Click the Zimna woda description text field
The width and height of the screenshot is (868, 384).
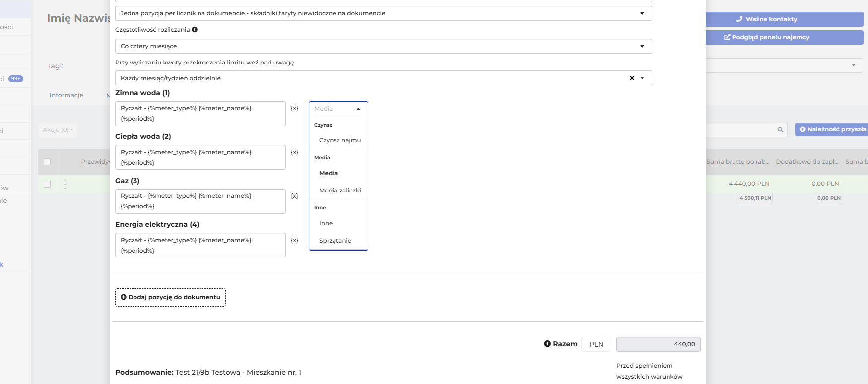point(200,114)
